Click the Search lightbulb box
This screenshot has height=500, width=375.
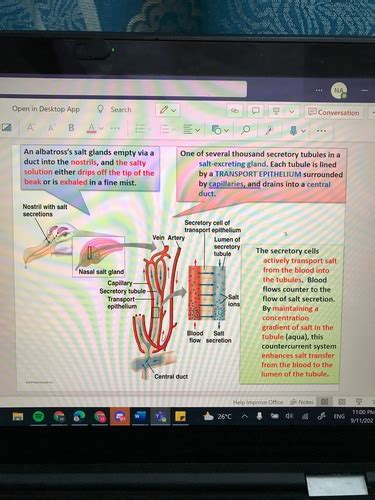114,109
